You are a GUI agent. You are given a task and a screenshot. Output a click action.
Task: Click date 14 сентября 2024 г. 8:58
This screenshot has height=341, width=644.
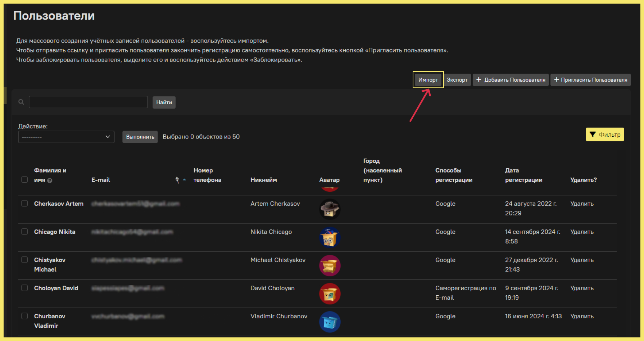pyautogui.click(x=532, y=236)
